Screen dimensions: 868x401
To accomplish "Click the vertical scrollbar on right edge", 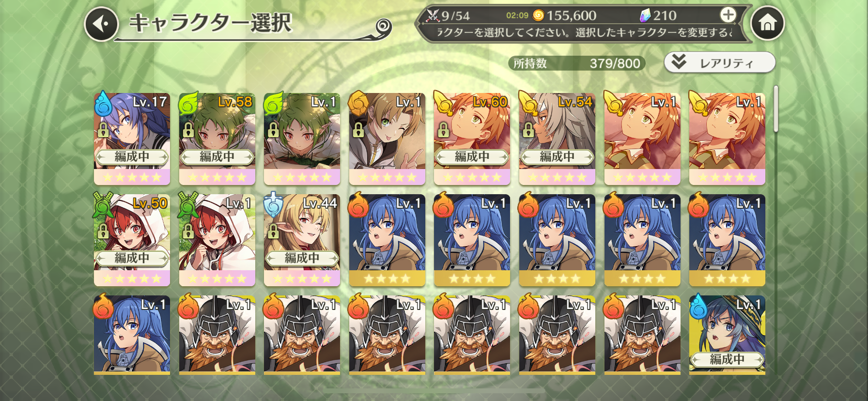I will click(776, 109).
